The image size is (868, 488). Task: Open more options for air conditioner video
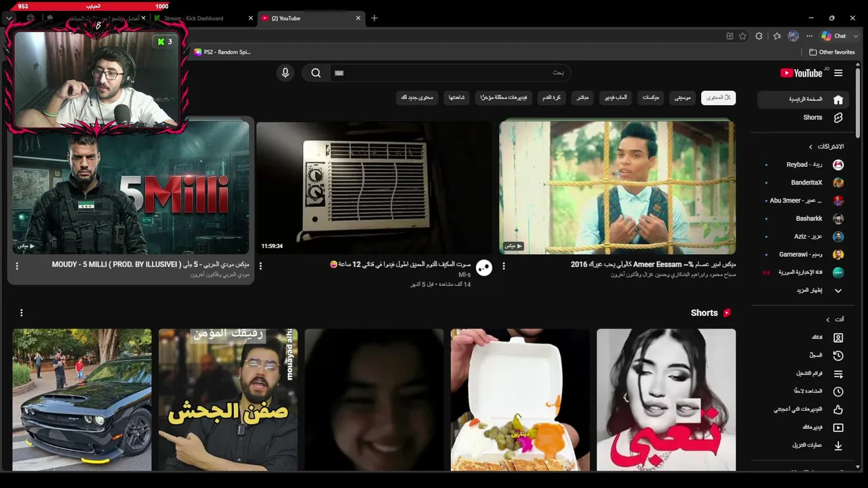pos(260,266)
